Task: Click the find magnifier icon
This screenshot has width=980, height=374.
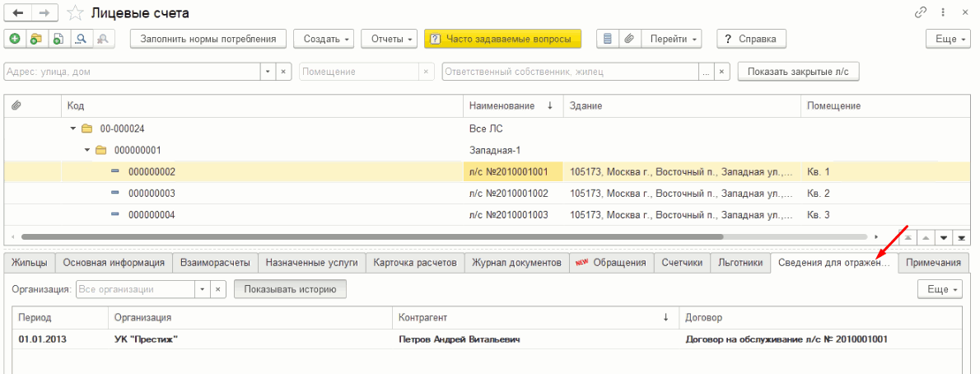Action: point(81,39)
